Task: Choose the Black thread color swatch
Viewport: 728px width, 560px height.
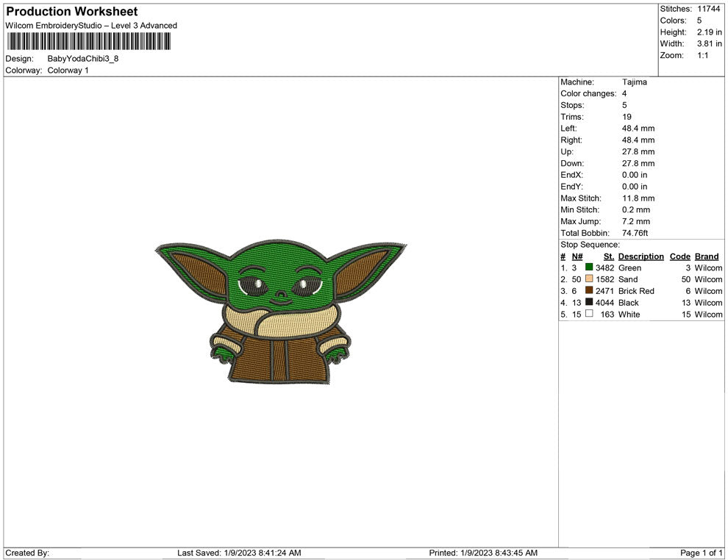Action: (589, 302)
